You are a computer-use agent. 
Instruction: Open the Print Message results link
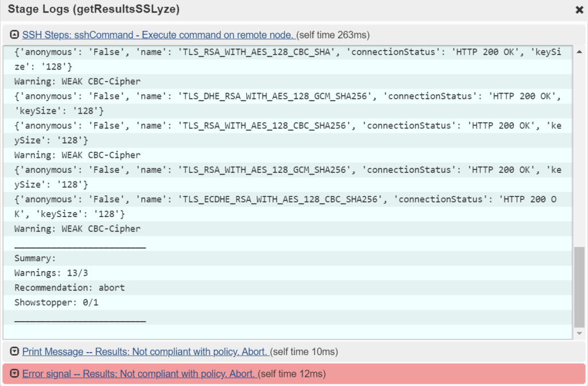(x=145, y=352)
